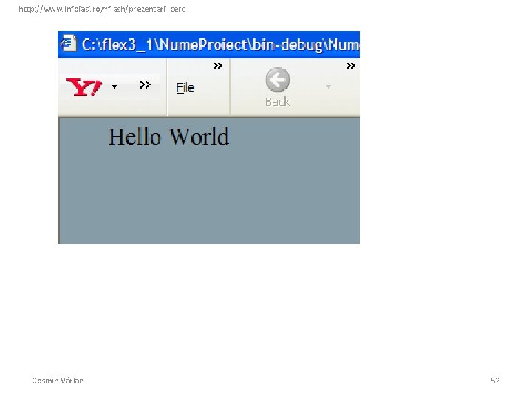Screen dimensions: 532x399
Task: Click the window title path text
Action: (220, 45)
